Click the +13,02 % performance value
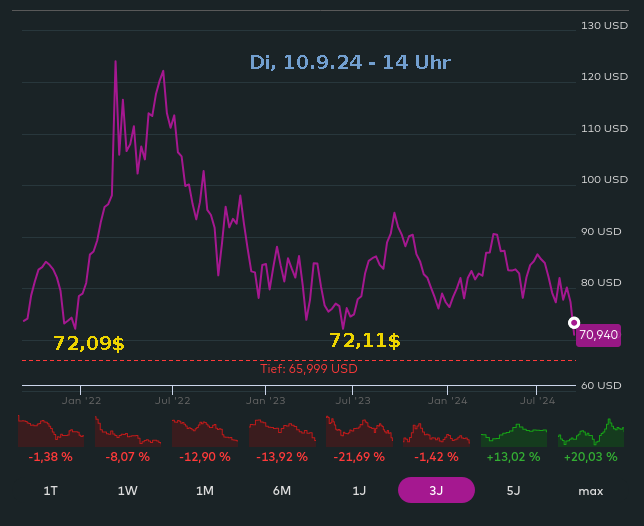The image size is (644, 526). click(x=513, y=457)
